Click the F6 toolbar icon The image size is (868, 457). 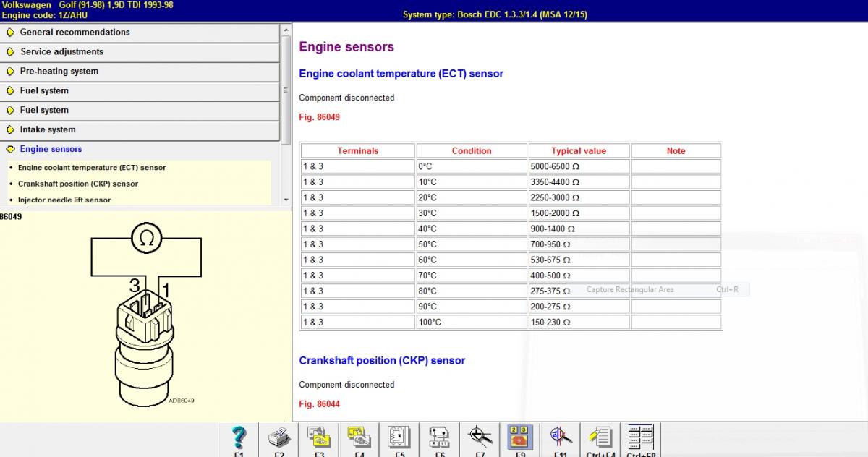[440, 437]
